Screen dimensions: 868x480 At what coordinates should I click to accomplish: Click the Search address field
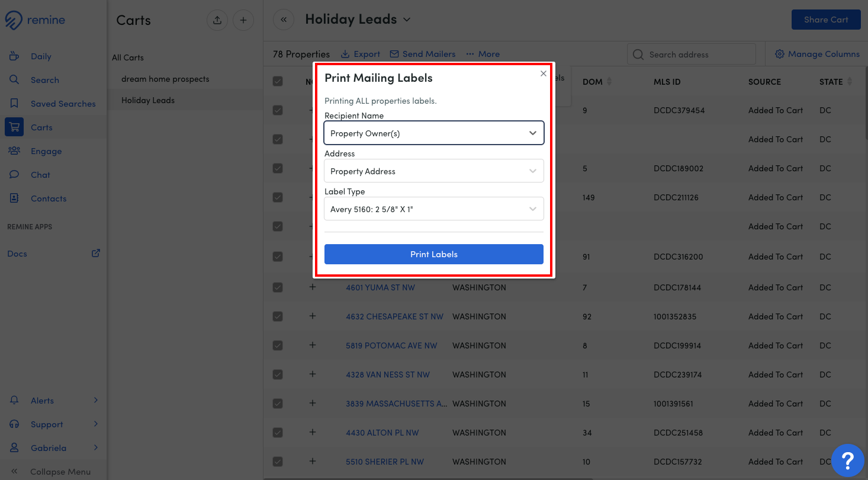(x=699, y=55)
